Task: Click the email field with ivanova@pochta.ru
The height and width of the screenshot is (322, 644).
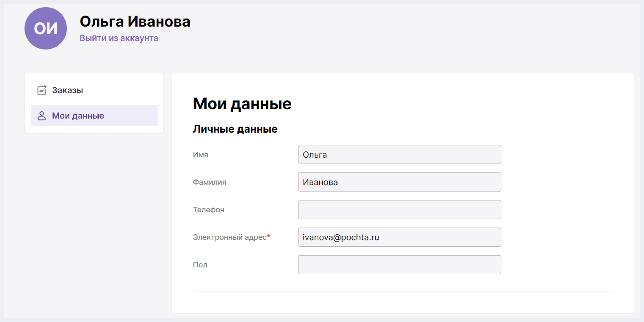Action: coord(399,237)
